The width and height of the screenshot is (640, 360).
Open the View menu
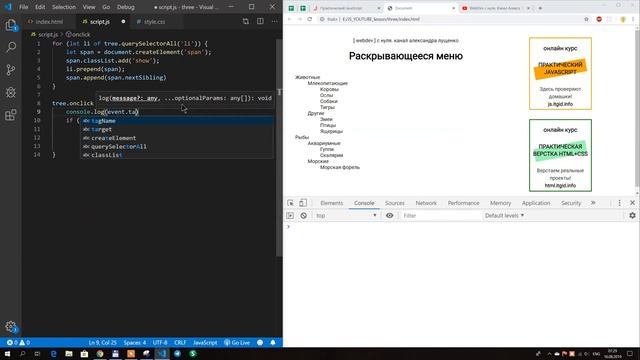coord(89,7)
